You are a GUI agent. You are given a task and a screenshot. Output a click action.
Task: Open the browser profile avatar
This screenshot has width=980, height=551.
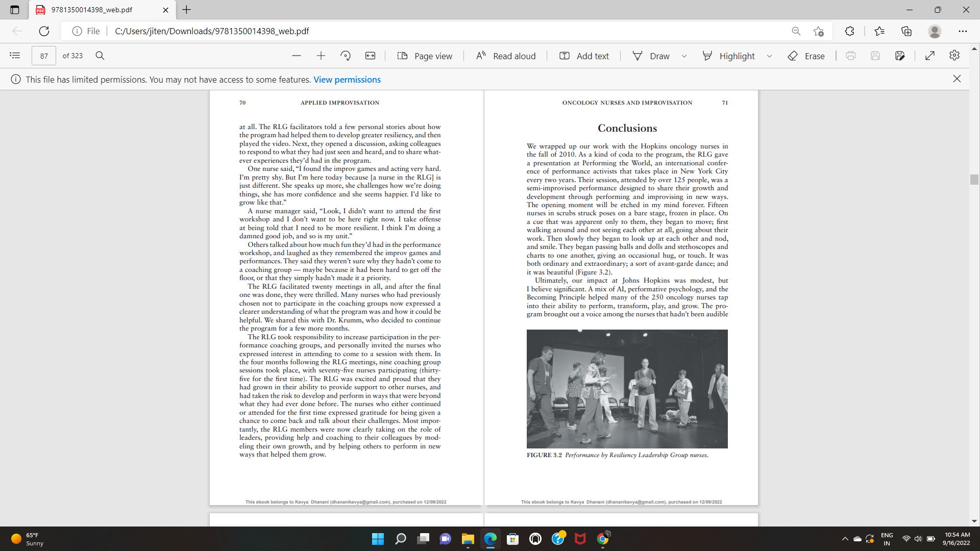point(935,31)
